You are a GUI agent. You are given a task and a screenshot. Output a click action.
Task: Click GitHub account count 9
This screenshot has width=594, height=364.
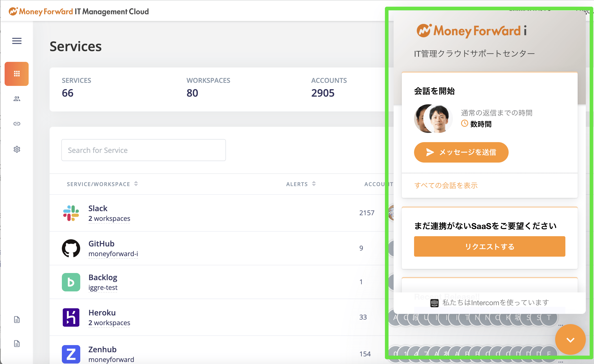pyautogui.click(x=361, y=248)
